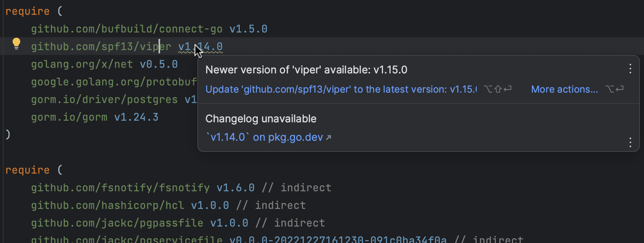Click the 'Newer version of viper available' message
The width and height of the screenshot is (644, 243).
306,70
